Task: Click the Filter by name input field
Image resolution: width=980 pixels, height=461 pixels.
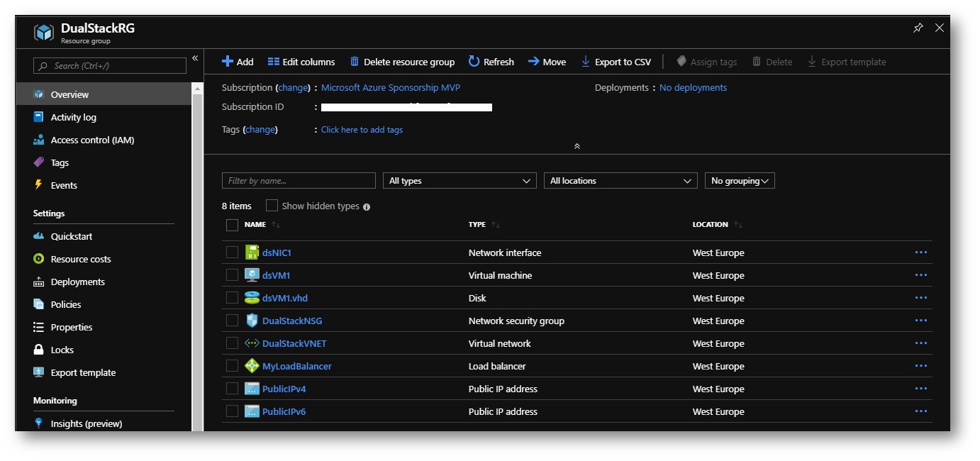Action: coord(299,181)
